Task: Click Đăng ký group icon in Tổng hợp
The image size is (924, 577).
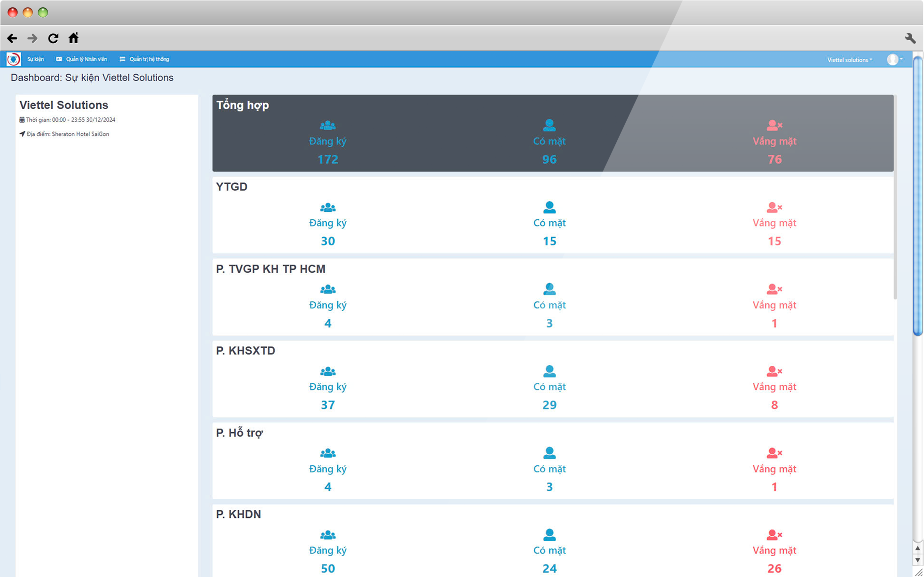Action: tap(327, 125)
